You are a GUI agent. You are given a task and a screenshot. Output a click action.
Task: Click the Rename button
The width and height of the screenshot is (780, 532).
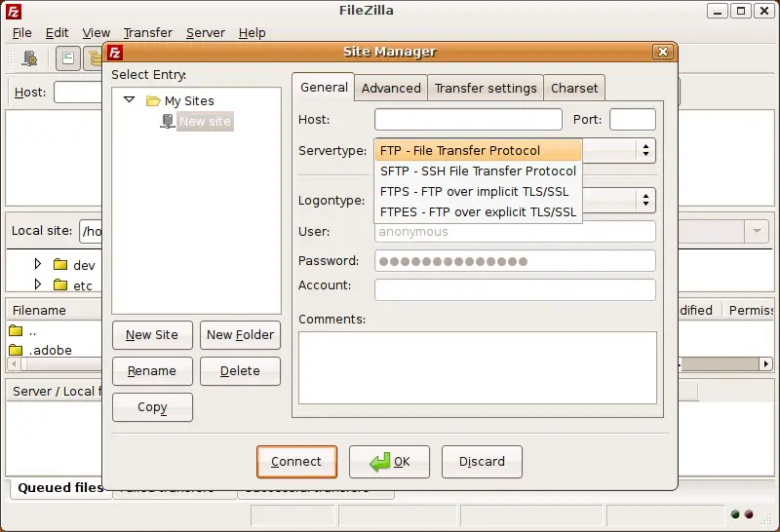[152, 371]
